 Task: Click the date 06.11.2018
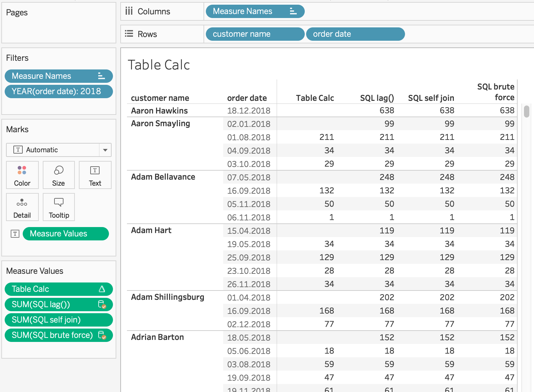[x=249, y=217]
